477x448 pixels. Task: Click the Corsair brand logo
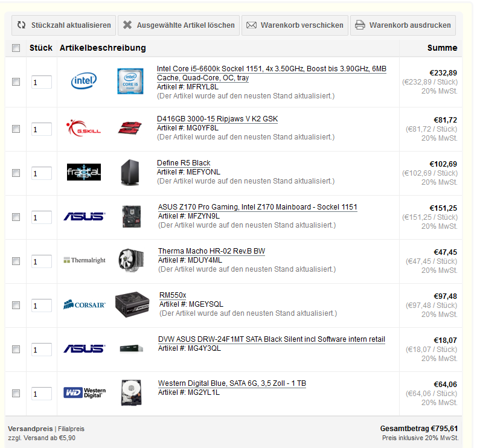[85, 304]
